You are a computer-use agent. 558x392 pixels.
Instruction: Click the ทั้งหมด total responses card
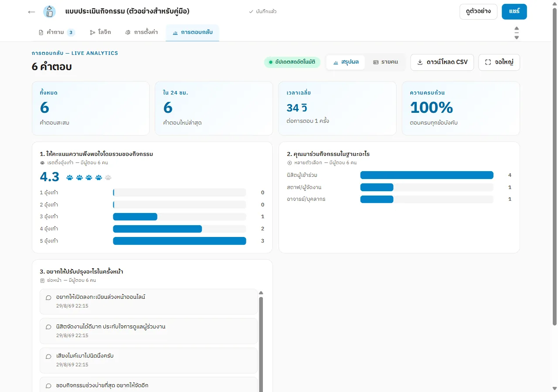[91, 108]
